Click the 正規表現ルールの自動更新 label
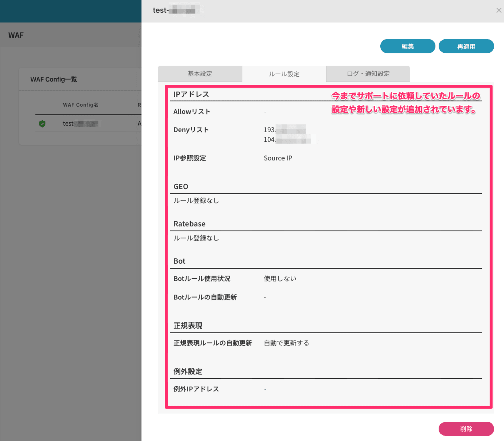 (x=213, y=343)
